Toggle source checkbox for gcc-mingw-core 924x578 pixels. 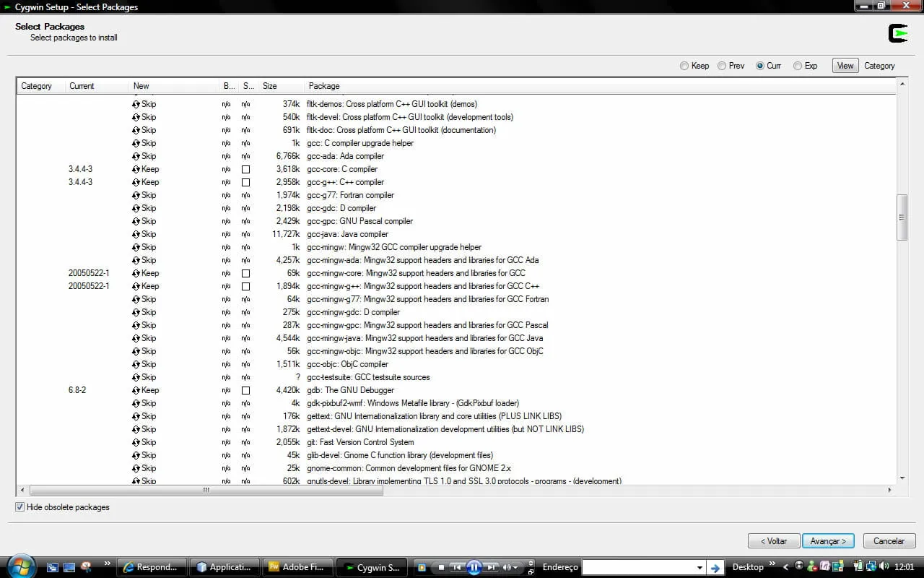(245, 274)
